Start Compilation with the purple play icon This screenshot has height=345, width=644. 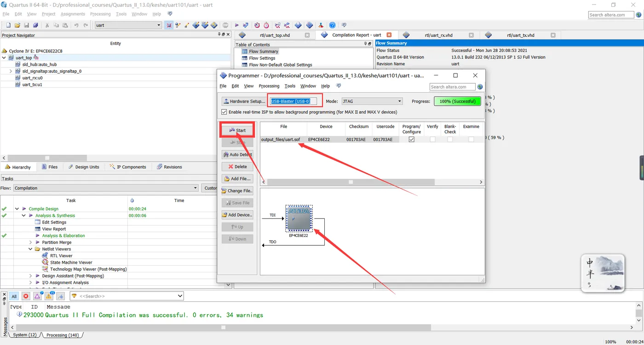point(237,25)
